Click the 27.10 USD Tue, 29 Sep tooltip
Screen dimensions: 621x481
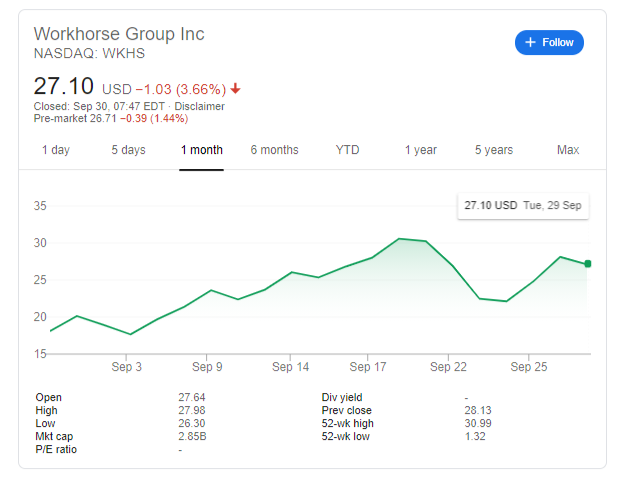523,205
